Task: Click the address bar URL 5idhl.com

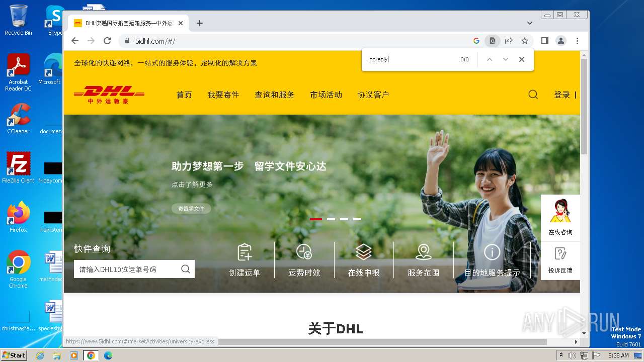Action: [x=155, y=41]
